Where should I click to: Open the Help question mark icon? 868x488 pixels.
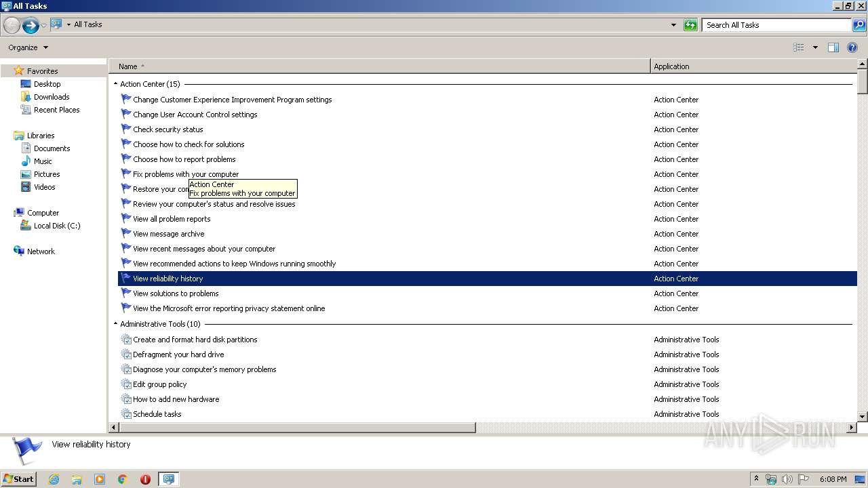pos(852,47)
